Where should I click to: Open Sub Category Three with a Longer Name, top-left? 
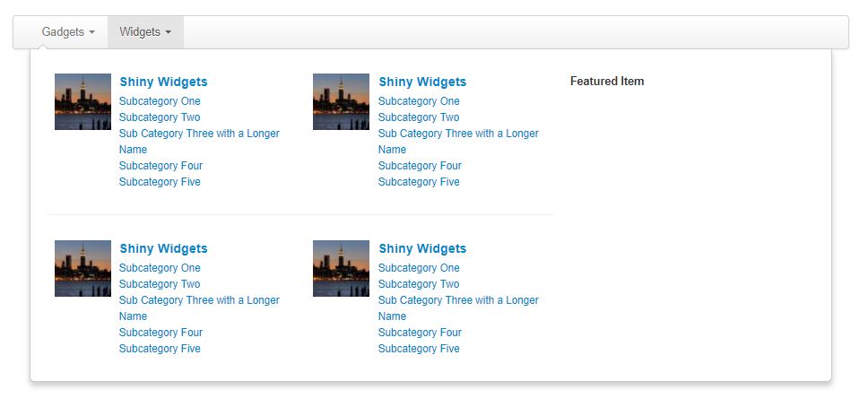click(199, 142)
